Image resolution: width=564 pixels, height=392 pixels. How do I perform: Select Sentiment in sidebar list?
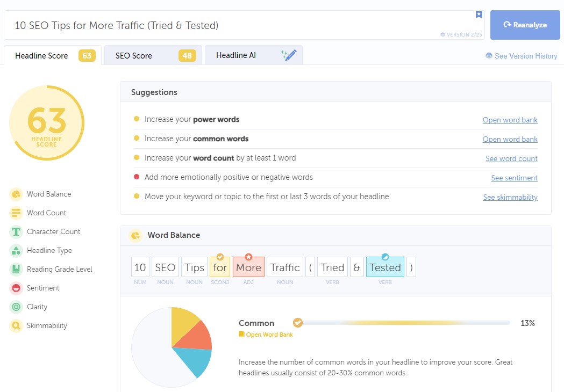pos(43,288)
